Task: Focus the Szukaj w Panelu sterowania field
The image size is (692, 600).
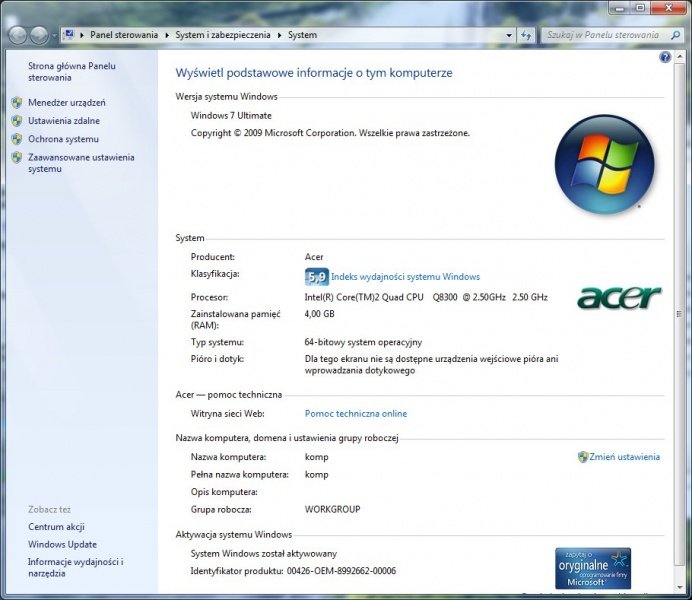Action: (x=600, y=35)
